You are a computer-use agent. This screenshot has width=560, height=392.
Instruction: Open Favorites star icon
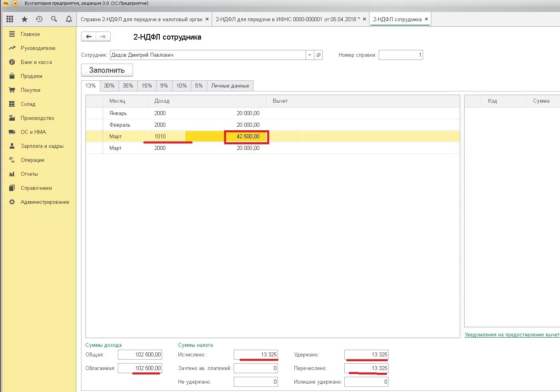click(x=24, y=19)
